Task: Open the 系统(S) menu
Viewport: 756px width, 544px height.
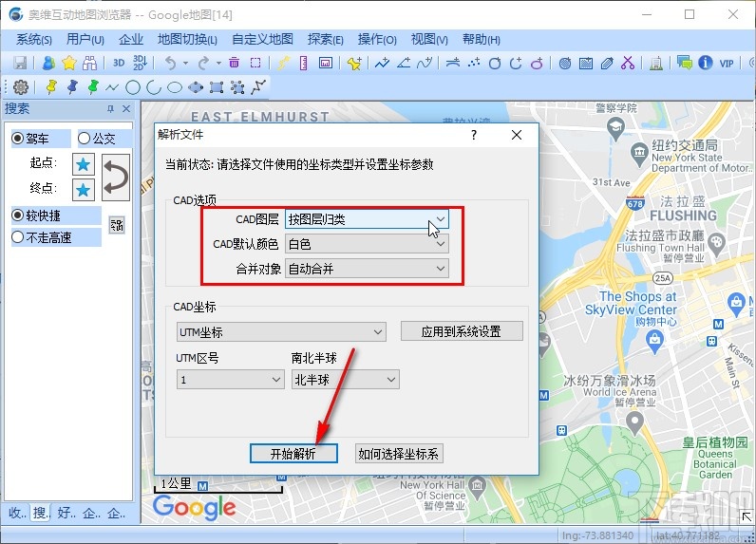Action: click(x=34, y=39)
